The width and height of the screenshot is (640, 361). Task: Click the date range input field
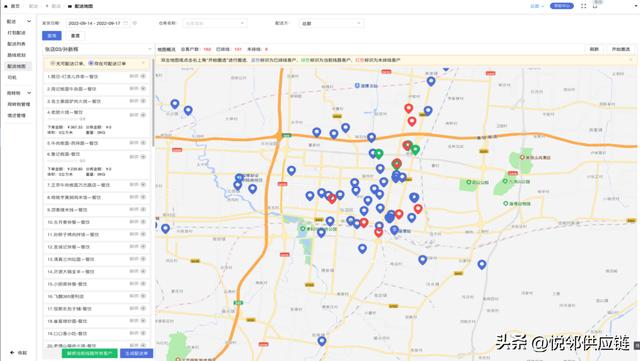tap(98, 23)
